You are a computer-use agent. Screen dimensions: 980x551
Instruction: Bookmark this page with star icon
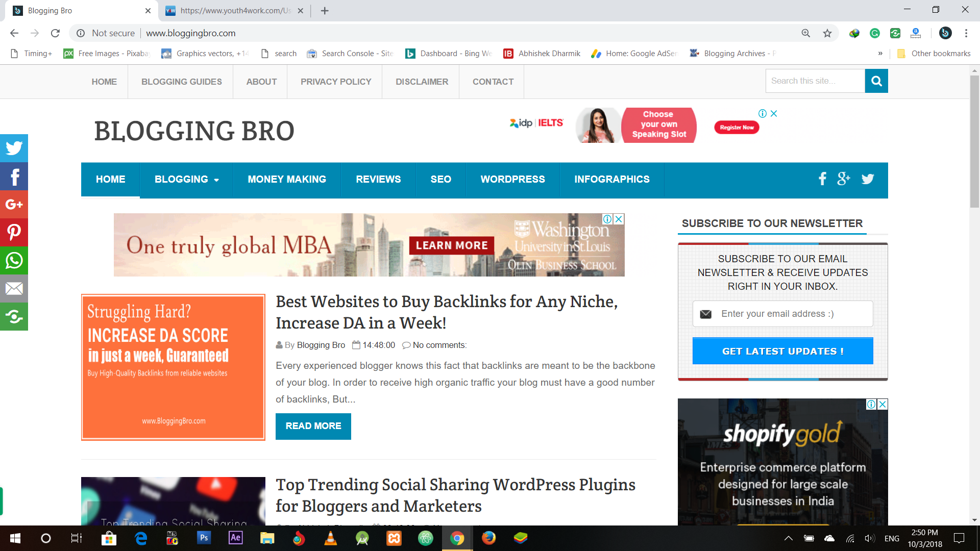[827, 33]
